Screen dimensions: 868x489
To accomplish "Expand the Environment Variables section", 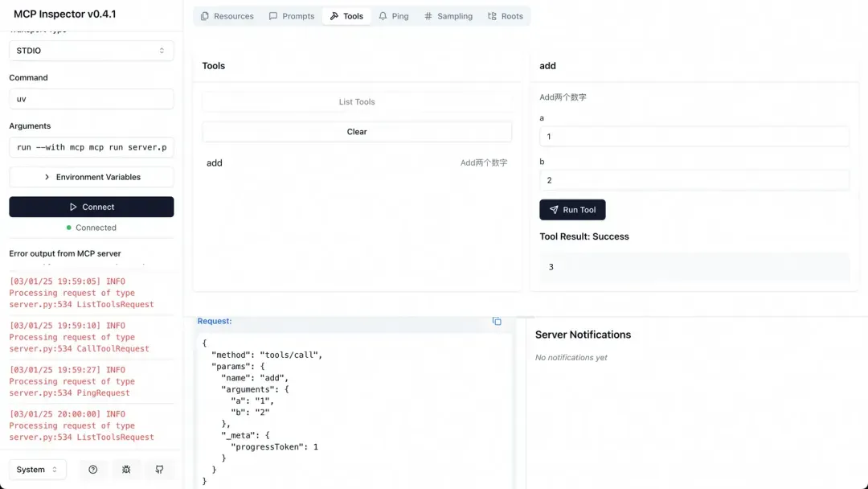I will click(x=91, y=177).
